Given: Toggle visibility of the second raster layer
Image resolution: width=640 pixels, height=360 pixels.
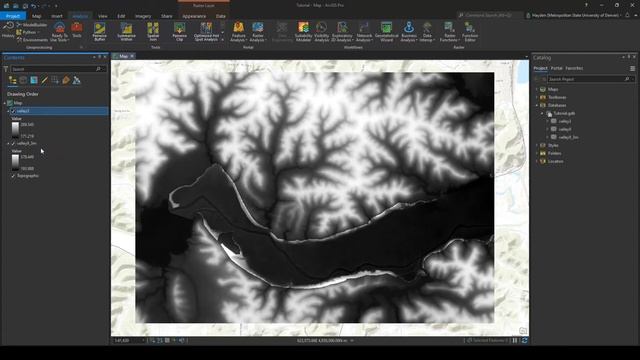Looking at the screenshot, I should coord(13,144).
